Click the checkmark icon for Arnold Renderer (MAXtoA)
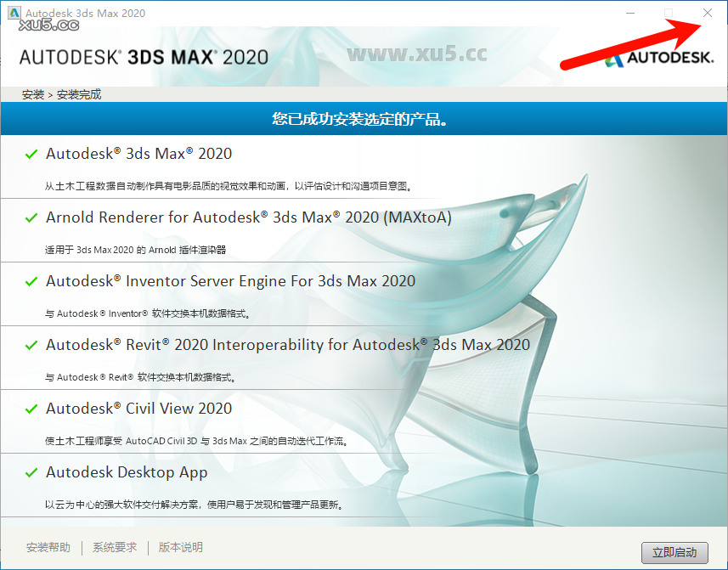The width and height of the screenshot is (728, 570). [x=31, y=217]
